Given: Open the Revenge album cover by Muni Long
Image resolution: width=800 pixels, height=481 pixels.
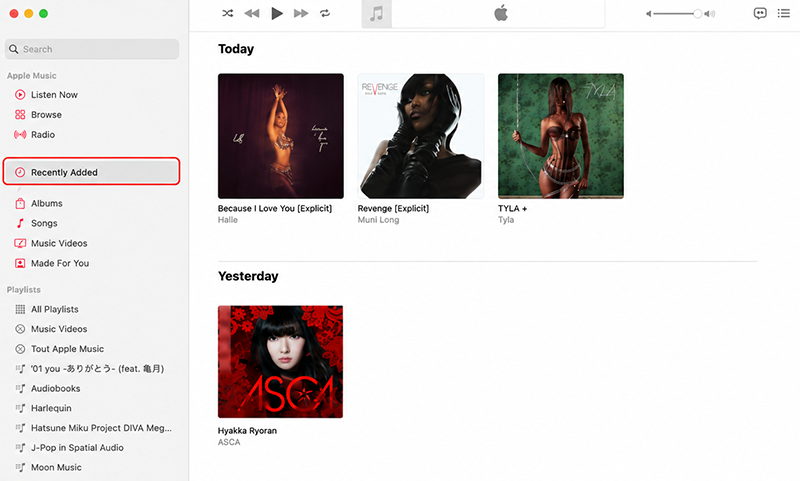Looking at the screenshot, I should click(421, 136).
